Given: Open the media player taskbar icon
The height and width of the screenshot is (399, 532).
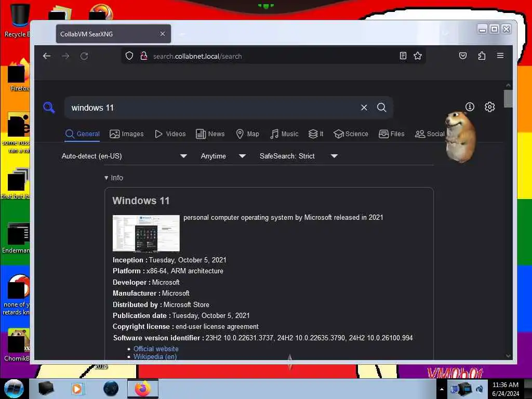Looking at the screenshot, I should (x=77, y=389).
